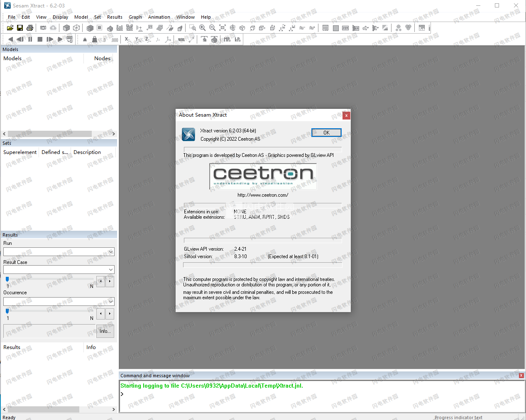Click the zoom in magnifier icon
This screenshot has width=526, height=420.
pos(203,28)
